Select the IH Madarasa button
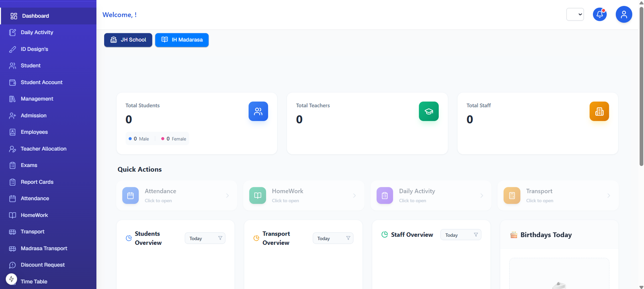 [x=182, y=40]
